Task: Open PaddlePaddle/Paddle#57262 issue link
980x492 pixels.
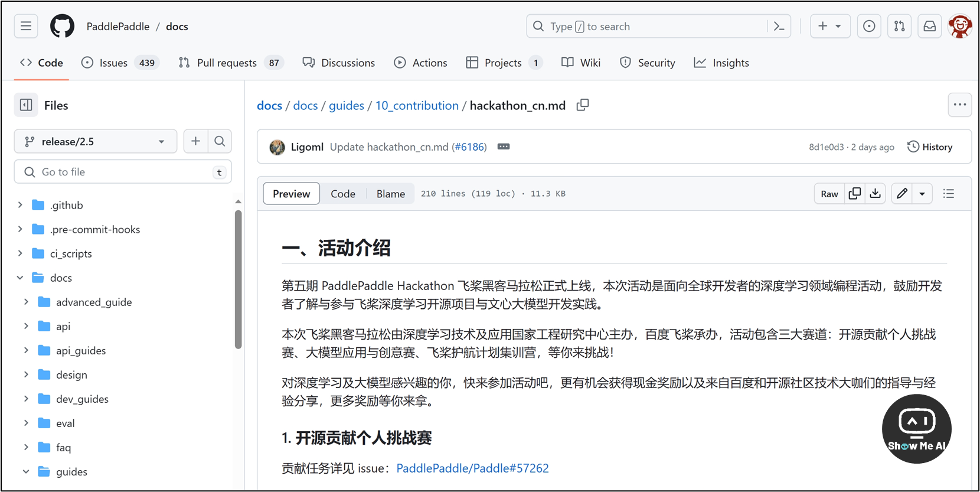Action: point(472,468)
